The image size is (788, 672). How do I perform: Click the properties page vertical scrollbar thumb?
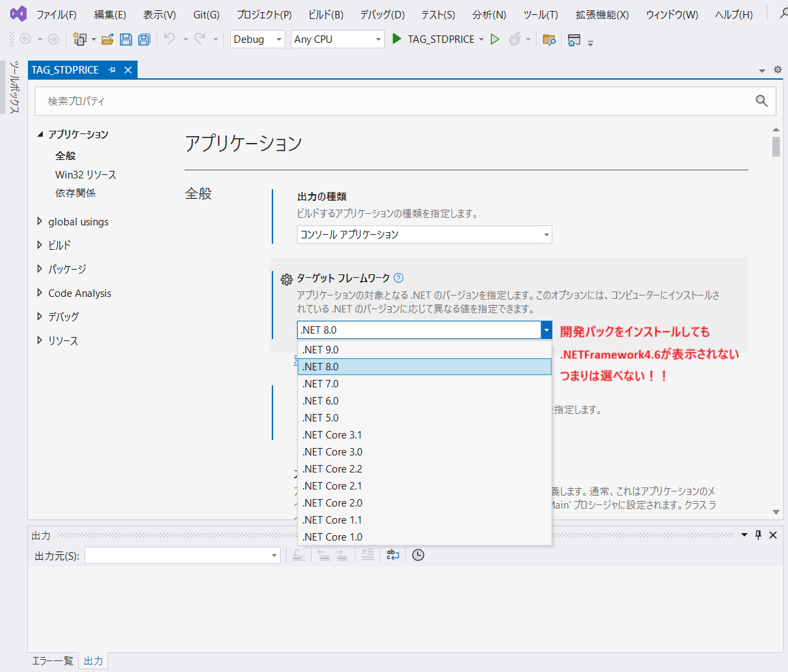(776, 146)
